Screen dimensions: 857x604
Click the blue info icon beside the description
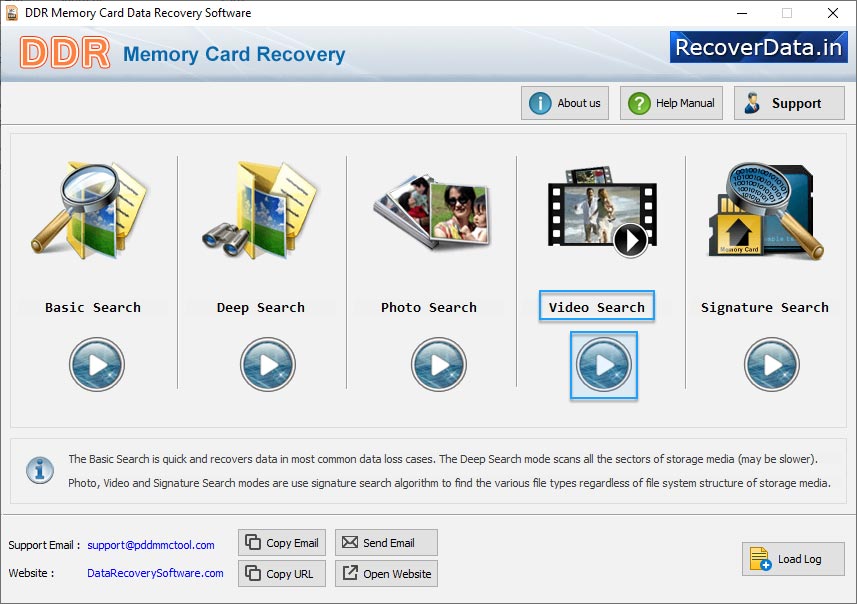40,470
